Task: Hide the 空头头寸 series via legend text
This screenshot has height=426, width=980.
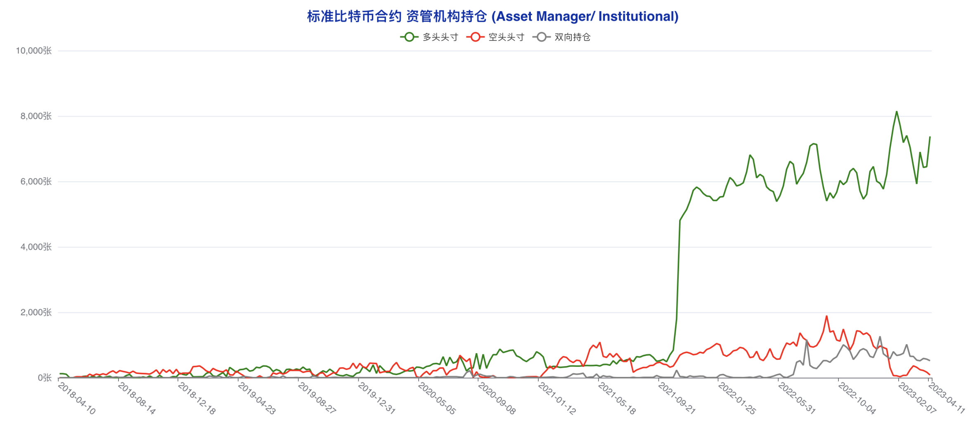Action: 507,37
